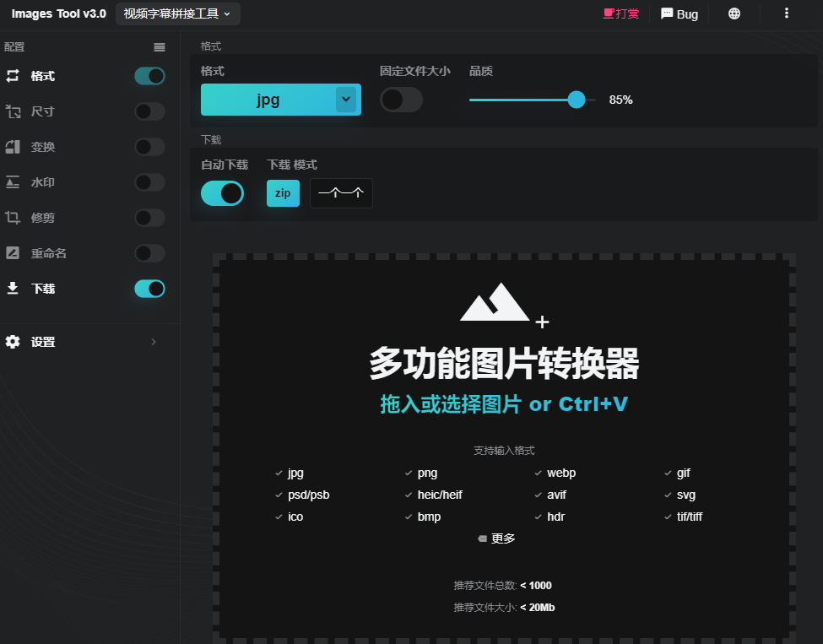
Task: Select the 变换 sidebar item
Action: (42, 147)
